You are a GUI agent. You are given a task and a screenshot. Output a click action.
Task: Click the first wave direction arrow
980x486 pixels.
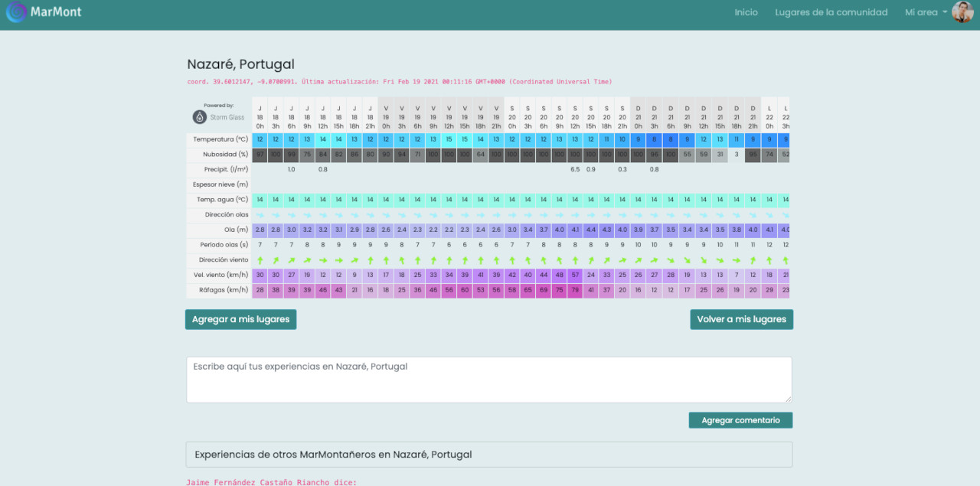260,214
